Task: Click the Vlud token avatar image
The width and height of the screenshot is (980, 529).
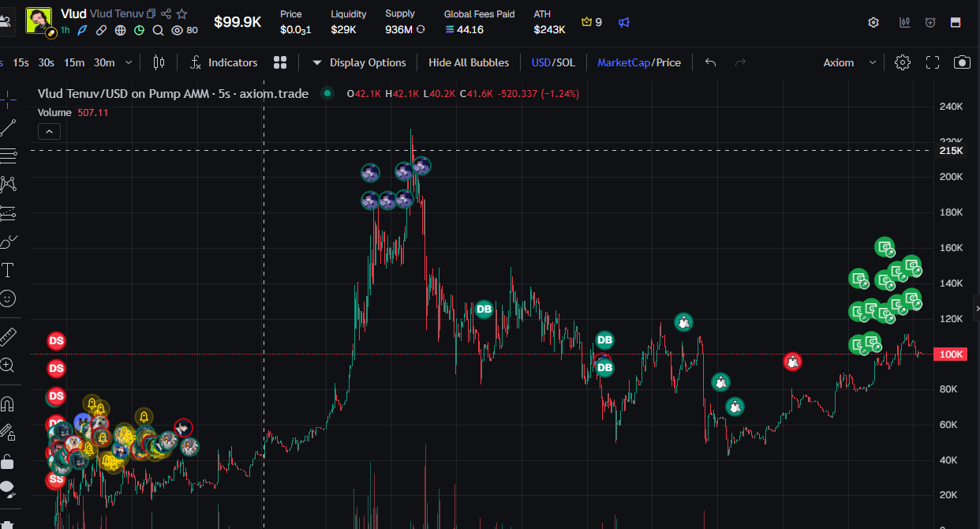Action: (39, 21)
